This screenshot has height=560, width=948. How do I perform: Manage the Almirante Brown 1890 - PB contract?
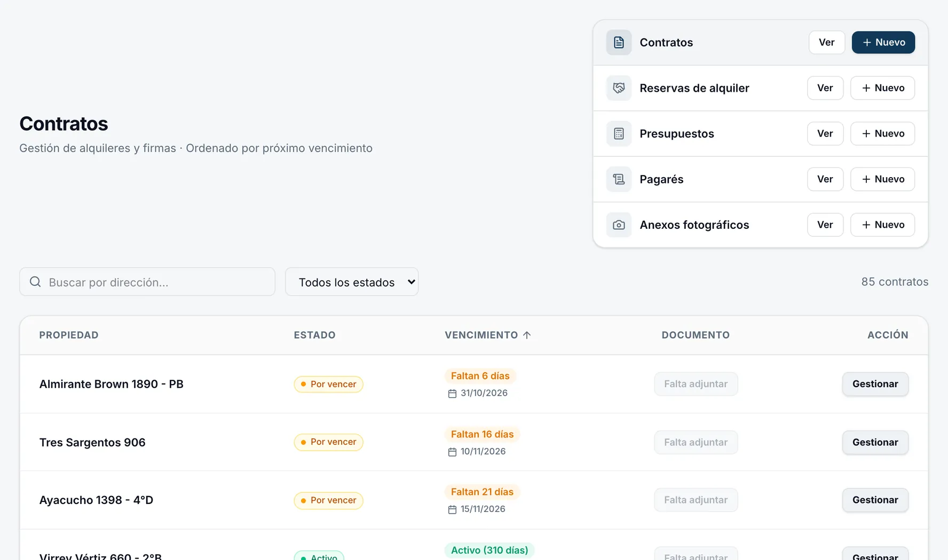pos(875,384)
